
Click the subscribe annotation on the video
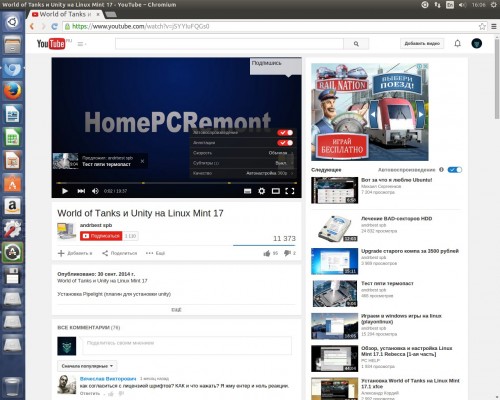tap(276, 66)
